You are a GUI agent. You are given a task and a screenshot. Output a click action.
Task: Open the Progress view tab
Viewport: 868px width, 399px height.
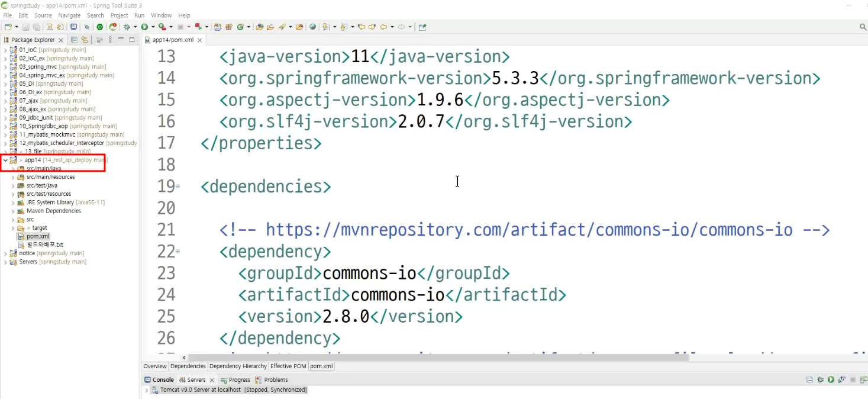tap(235, 380)
